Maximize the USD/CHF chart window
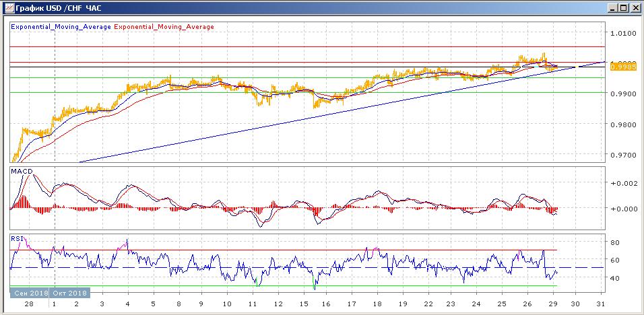This screenshot has height=315, width=644. 623,8
